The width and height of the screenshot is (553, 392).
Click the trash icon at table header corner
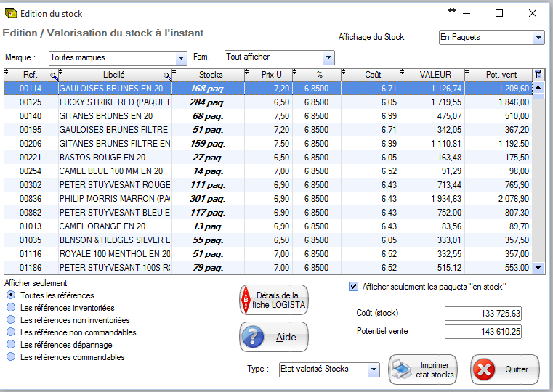(538, 74)
